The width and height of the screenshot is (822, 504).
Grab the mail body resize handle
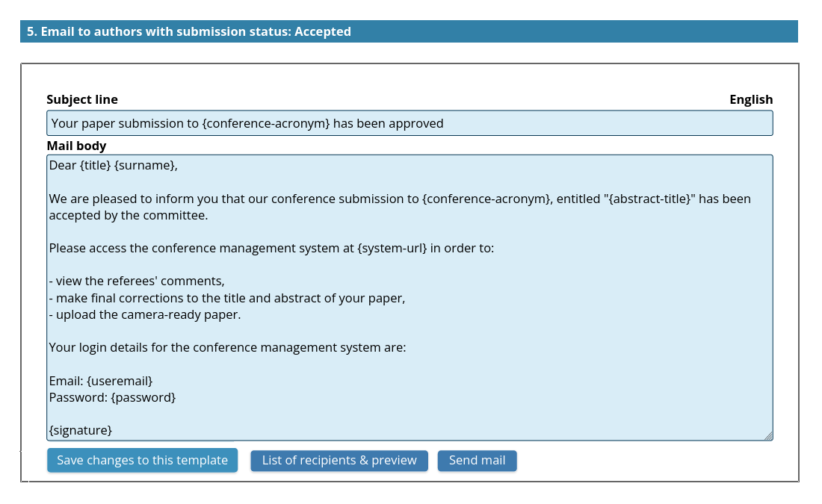coord(768,436)
